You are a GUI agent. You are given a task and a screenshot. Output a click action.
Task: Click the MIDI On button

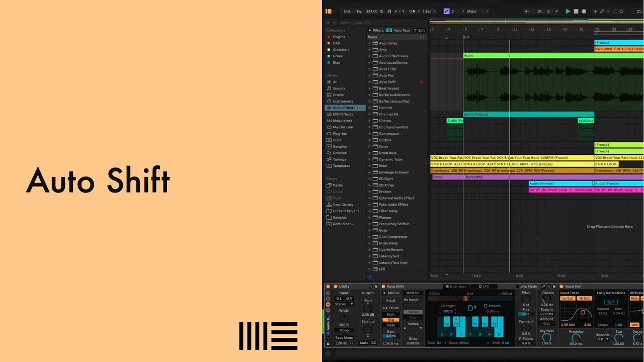tap(413, 293)
